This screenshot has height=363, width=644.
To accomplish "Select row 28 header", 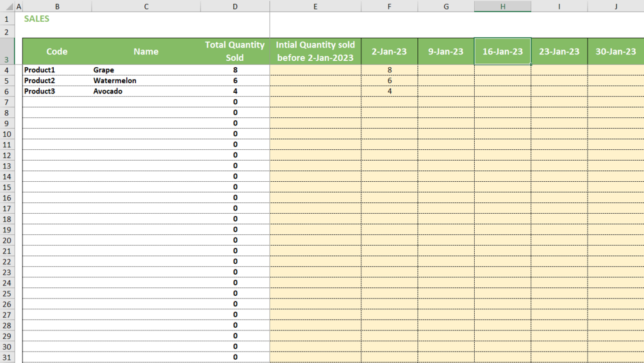I will (7, 326).
